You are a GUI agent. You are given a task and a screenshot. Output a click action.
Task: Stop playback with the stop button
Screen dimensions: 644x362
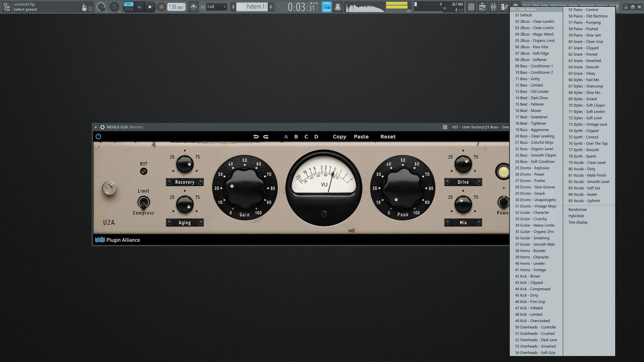coord(150,7)
